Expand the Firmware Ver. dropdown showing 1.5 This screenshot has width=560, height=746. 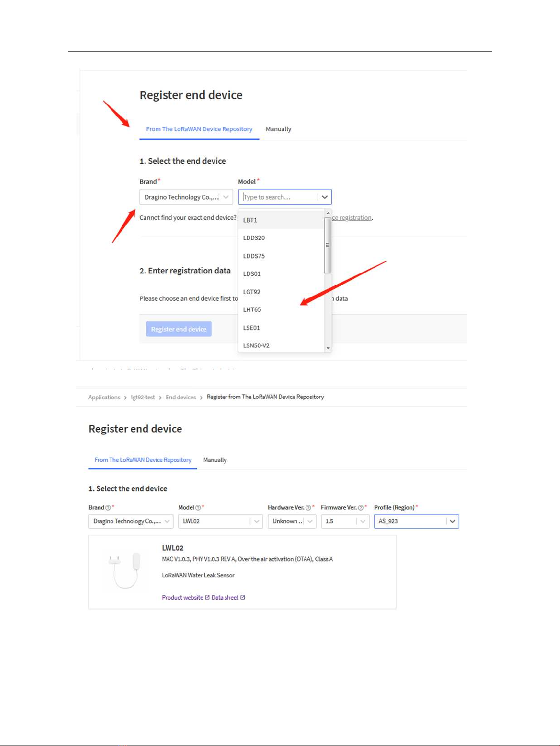pyautogui.click(x=345, y=521)
